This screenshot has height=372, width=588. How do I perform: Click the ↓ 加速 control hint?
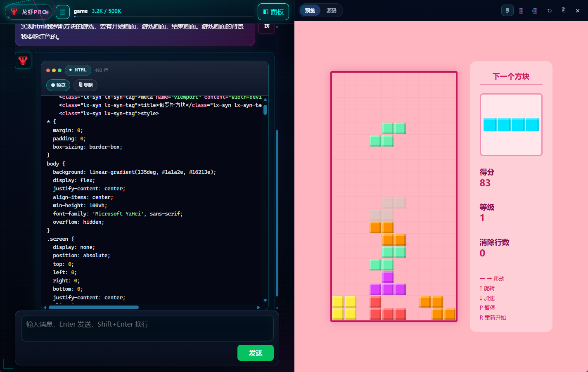pos(487,298)
